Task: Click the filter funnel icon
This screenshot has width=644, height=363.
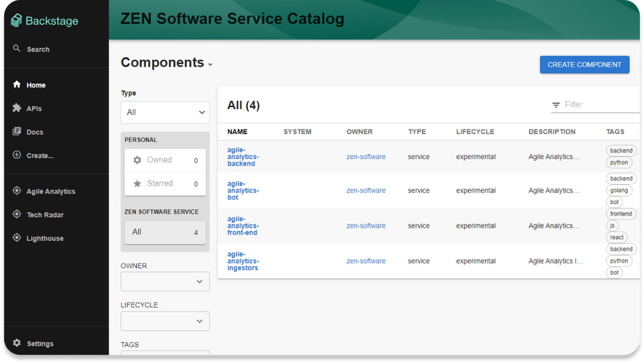Action: coord(556,104)
